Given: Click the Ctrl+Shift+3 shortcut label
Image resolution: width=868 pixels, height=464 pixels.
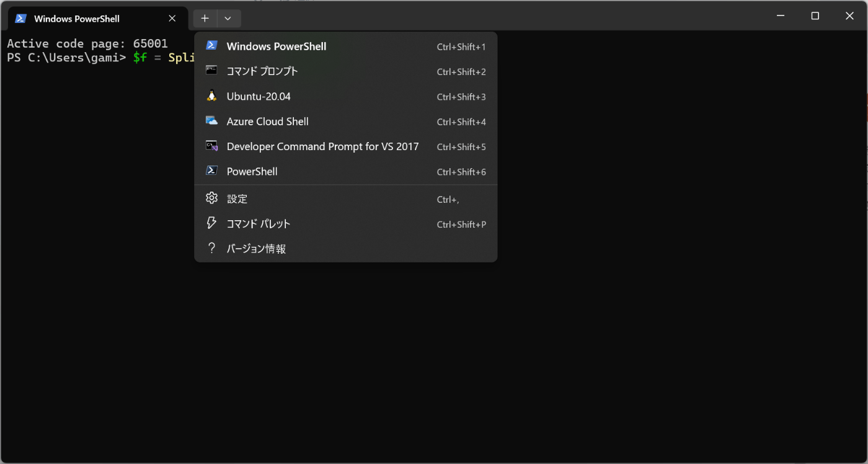Looking at the screenshot, I should point(461,97).
